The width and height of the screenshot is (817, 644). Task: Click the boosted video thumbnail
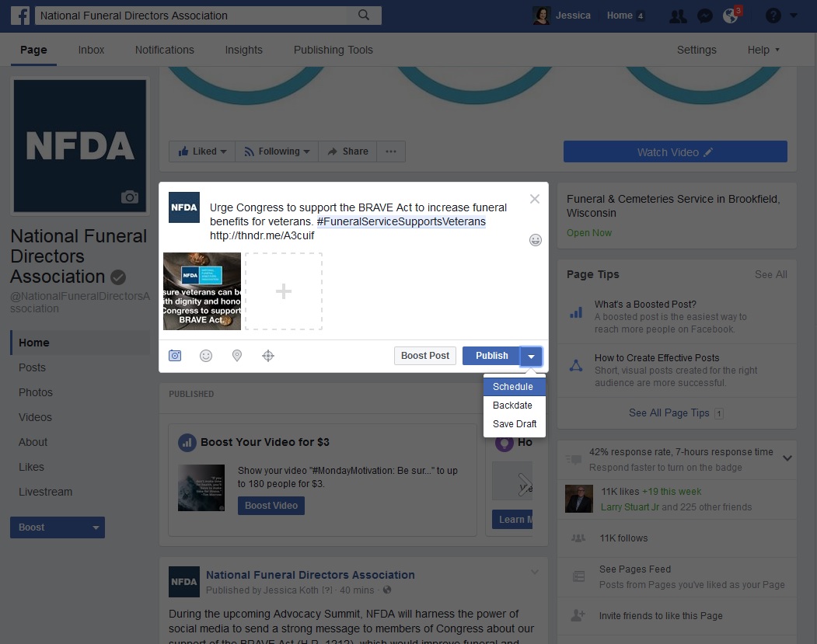coord(201,488)
